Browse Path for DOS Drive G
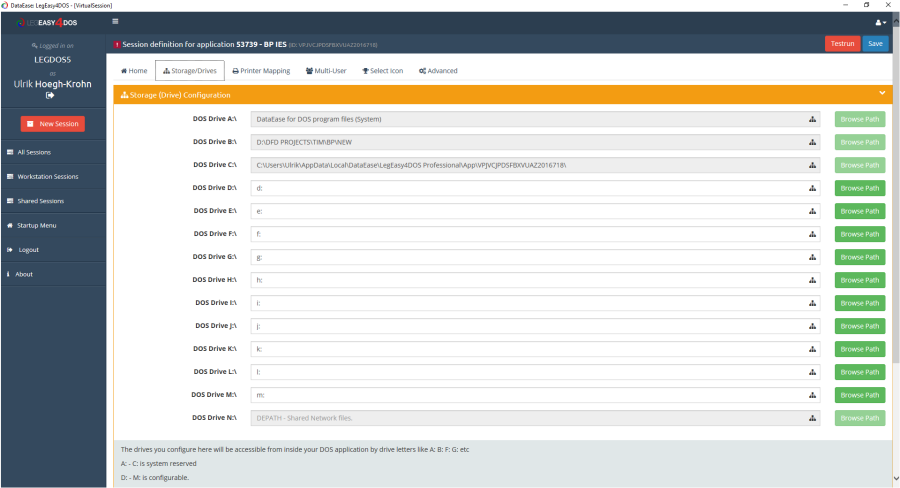Image resolution: width=900 pixels, height=488 pixels. pyautogui.click(x=860, y=257)
